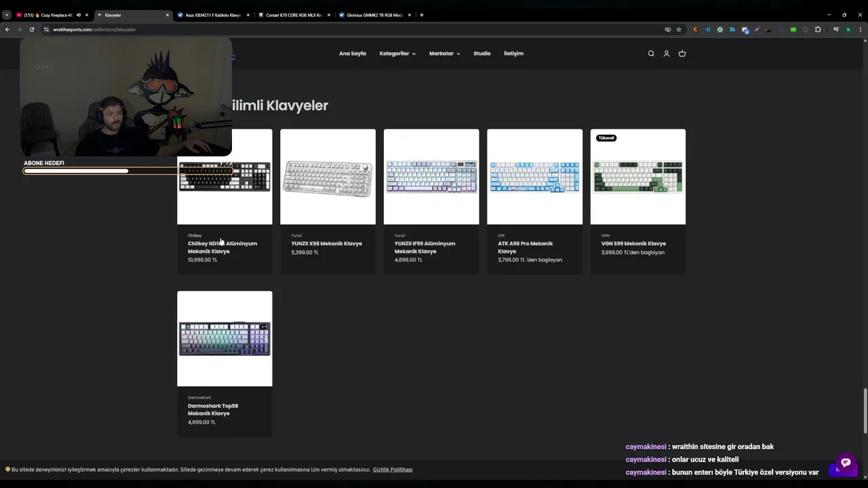The image size is (868, 488).
Task: Switch to the Corsair K70 CORE RGB tab
Action: pos(294,15)
